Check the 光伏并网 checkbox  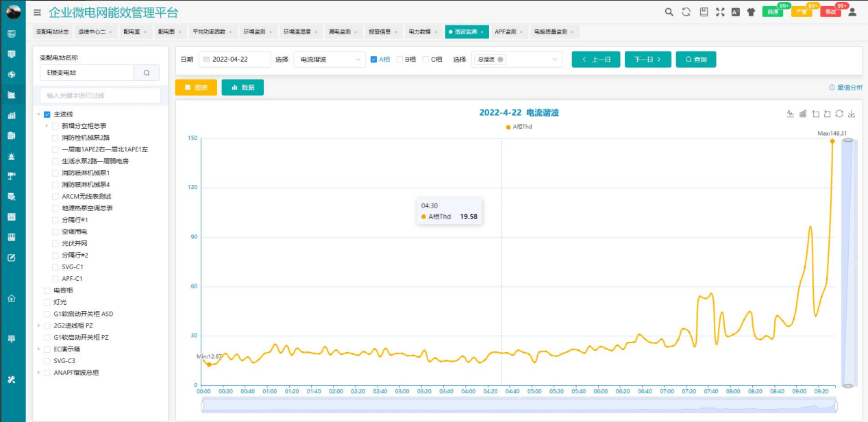(x=55, y=243)
